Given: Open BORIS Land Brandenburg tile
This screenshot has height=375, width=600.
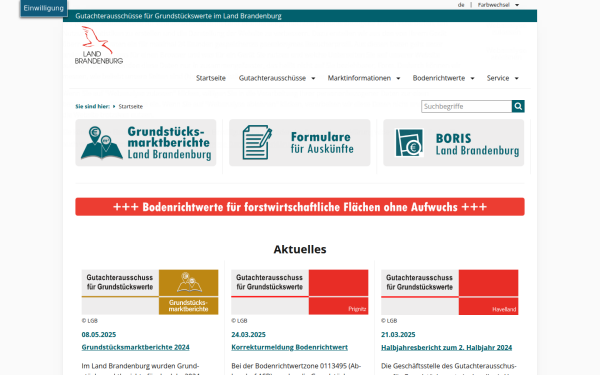Looking at the screenshot, I should (453, 143).
